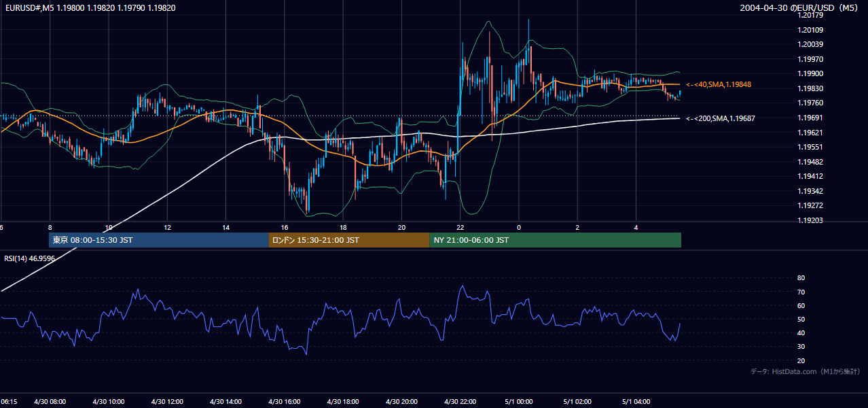868x408 pixels.
Task: Click price axis label 1.20039
Action: (811, 44)
